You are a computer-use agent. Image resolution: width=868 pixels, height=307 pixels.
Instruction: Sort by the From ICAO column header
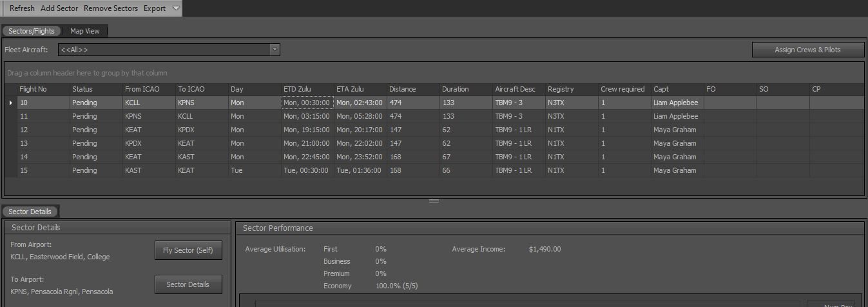click(149, 89)
